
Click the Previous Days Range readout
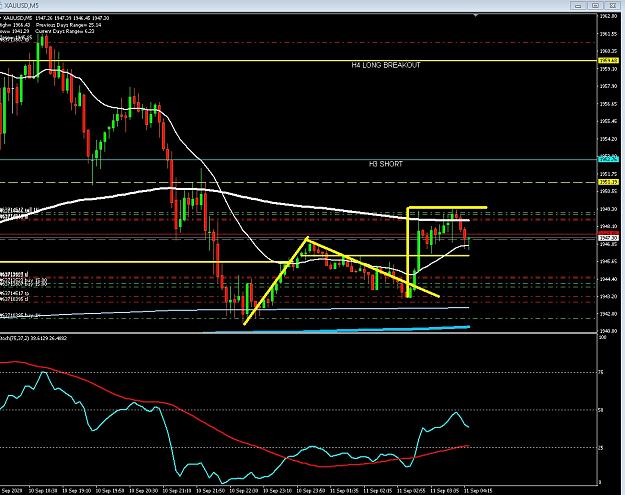click(68, 25)
